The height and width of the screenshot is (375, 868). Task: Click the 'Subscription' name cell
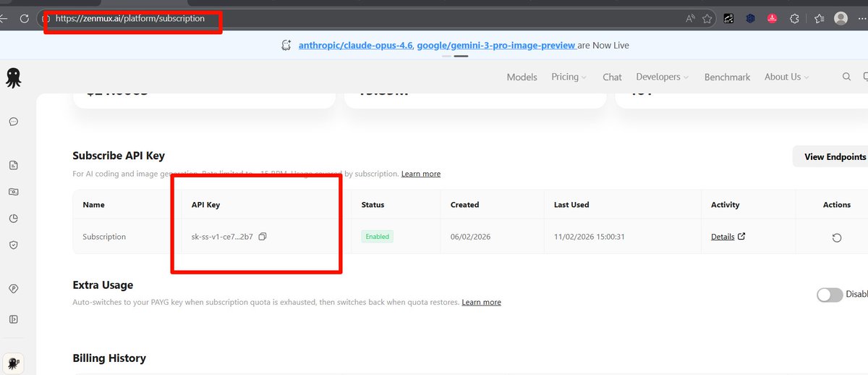[x=104, y=237]
